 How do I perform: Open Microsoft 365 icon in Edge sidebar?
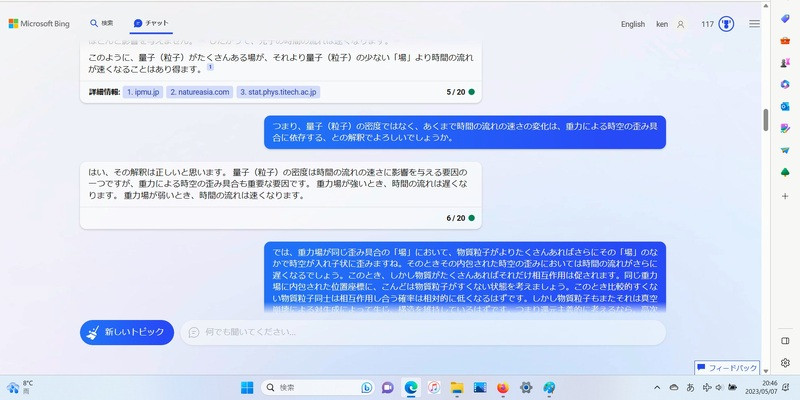(785, 84)
